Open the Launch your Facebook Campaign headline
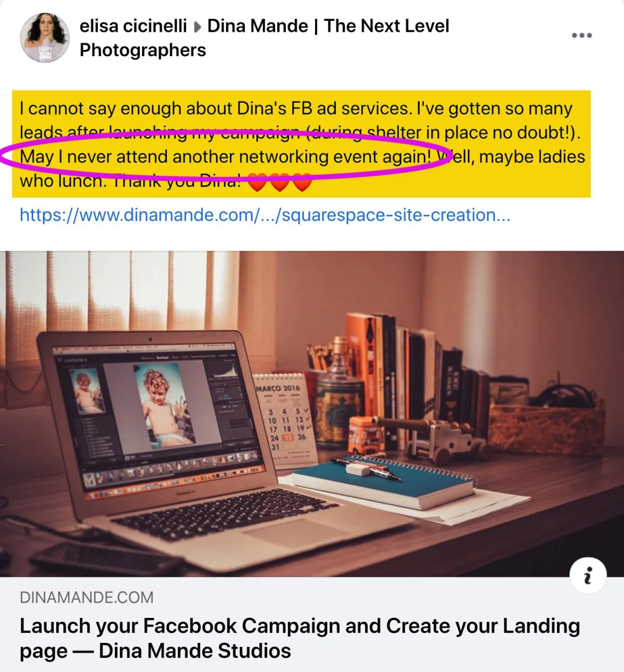624x672 pixels. point(300,638)
